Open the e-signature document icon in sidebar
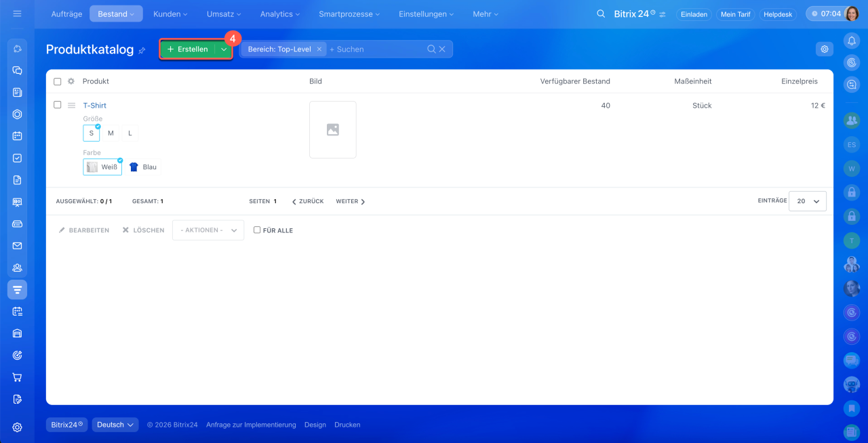Viewport: 868px width, 443px height. [x=18, y=399]
